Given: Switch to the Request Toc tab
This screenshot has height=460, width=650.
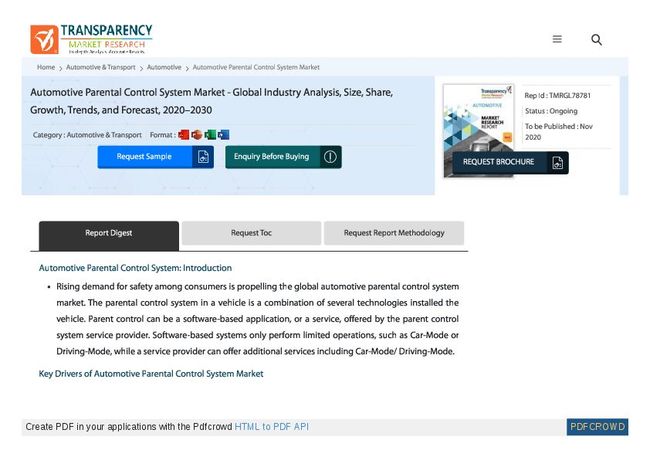Looking at the screenshot, I should [251, 233].
